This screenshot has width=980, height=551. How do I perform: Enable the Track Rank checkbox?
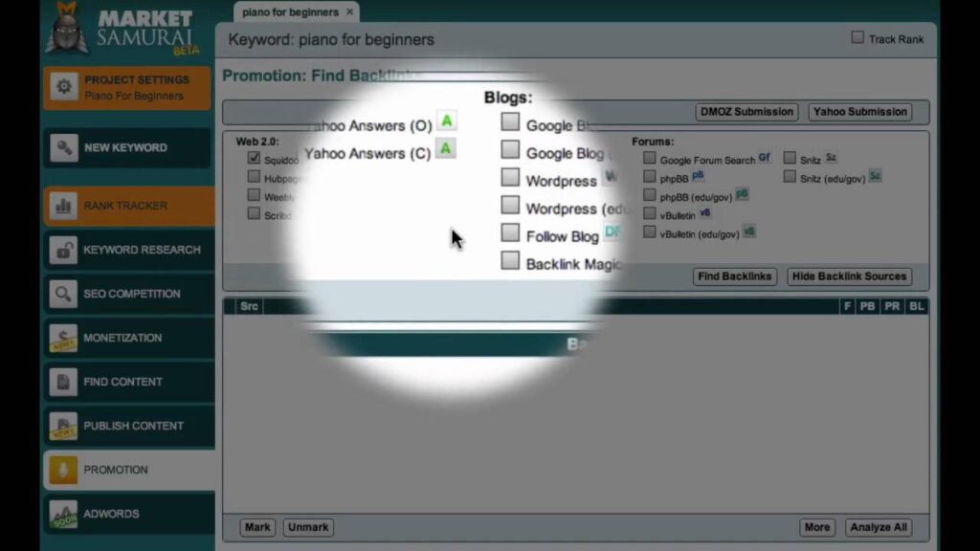click(857, 38)
